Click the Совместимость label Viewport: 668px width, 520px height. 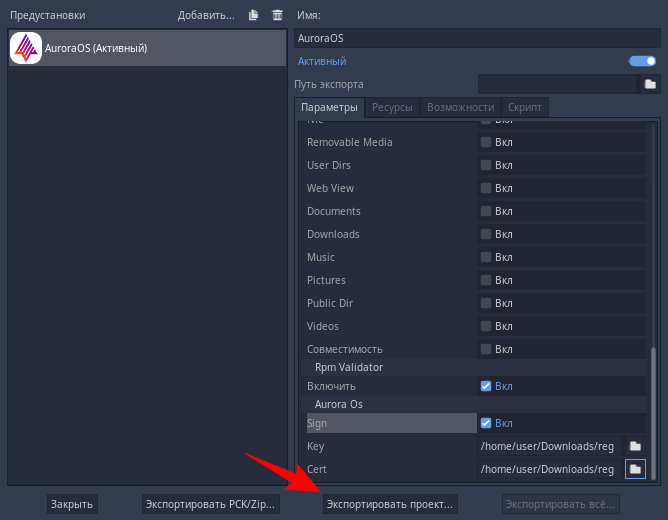(x=345, y=349)
